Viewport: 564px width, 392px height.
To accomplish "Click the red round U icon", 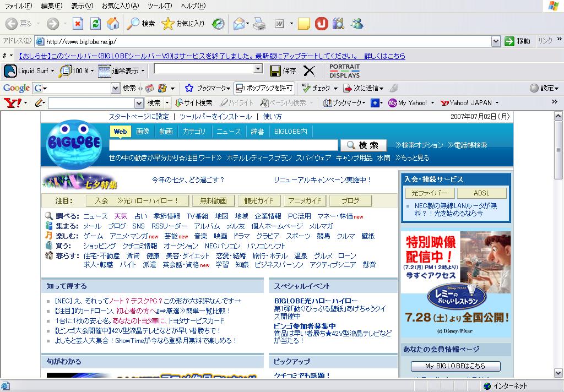I will 322,24.
